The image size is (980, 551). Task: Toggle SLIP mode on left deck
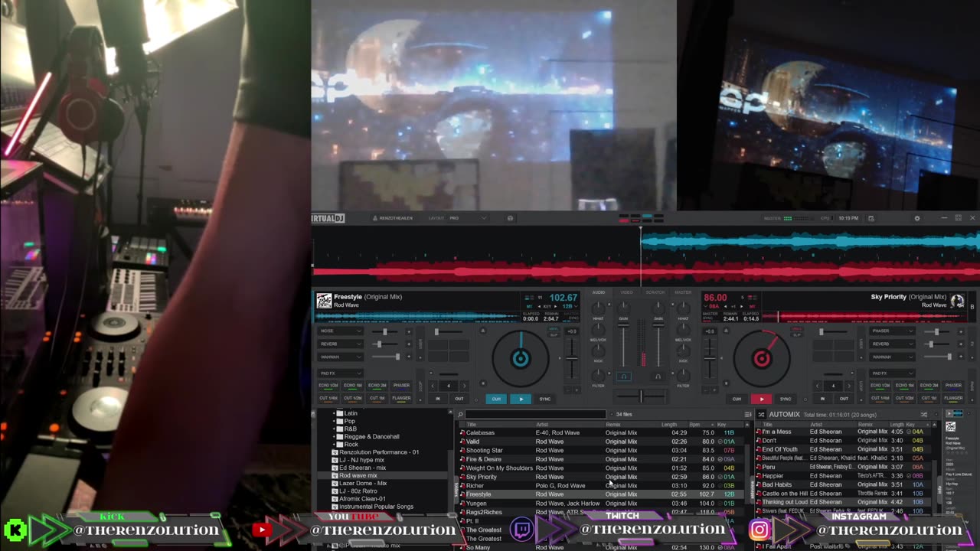point(554,335)
